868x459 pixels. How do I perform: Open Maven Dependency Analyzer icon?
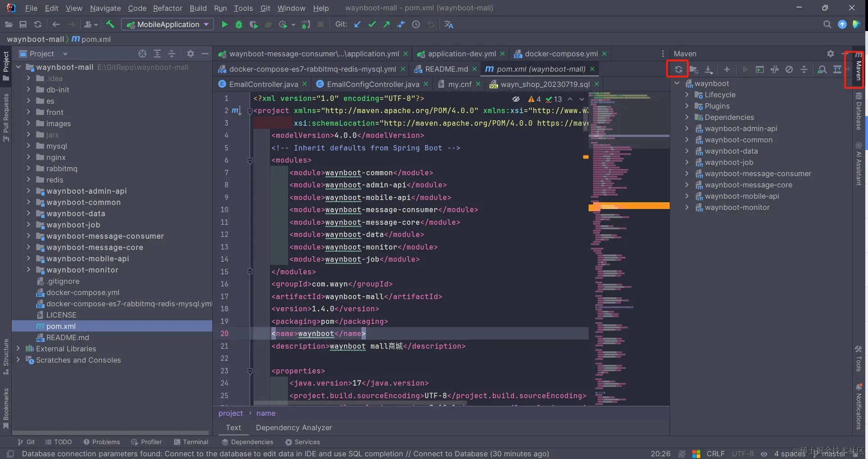click(822, 69)
